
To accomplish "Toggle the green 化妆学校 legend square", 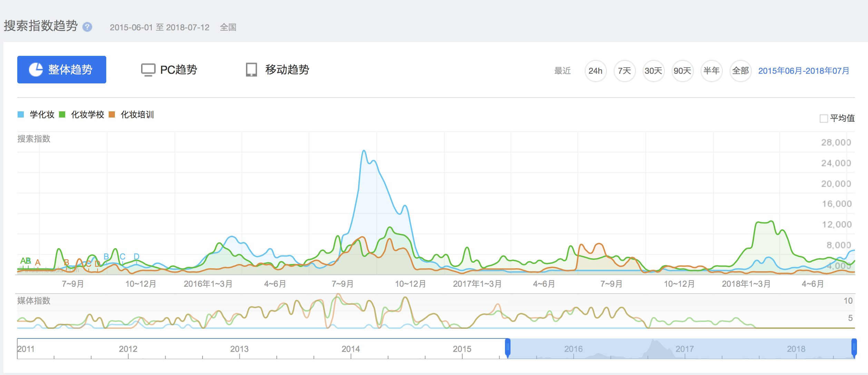I will click(x=62, y=114).
